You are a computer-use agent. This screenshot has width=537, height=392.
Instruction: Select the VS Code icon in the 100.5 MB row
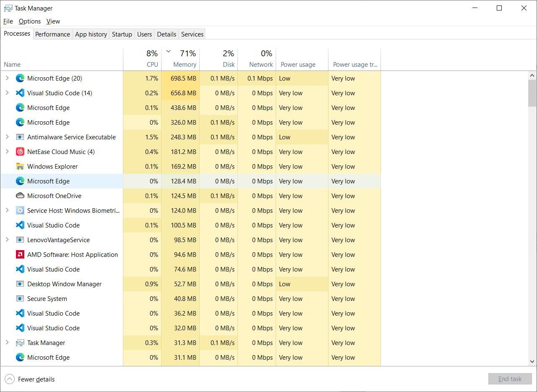20,225
